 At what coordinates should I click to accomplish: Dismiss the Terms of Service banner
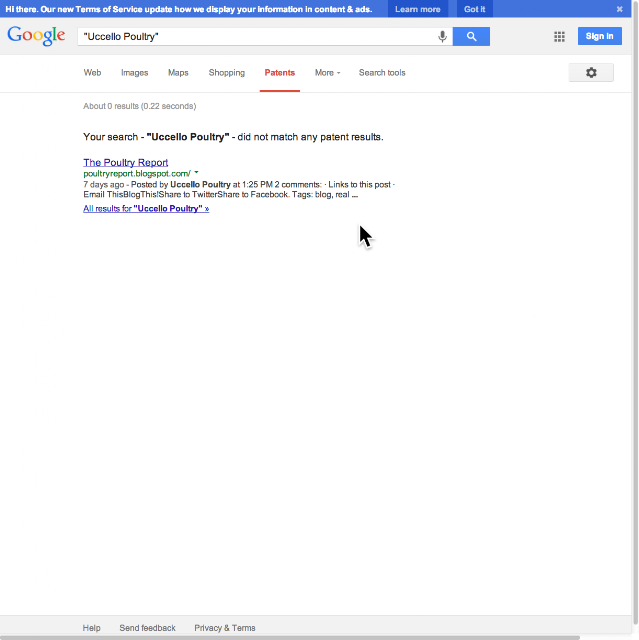619,9
